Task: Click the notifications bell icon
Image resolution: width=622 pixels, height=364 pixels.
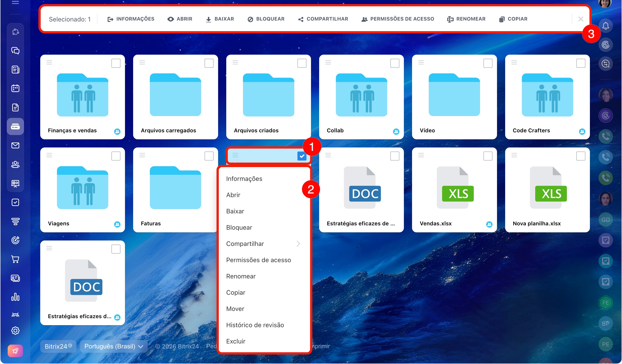Action: click(606, 26)
